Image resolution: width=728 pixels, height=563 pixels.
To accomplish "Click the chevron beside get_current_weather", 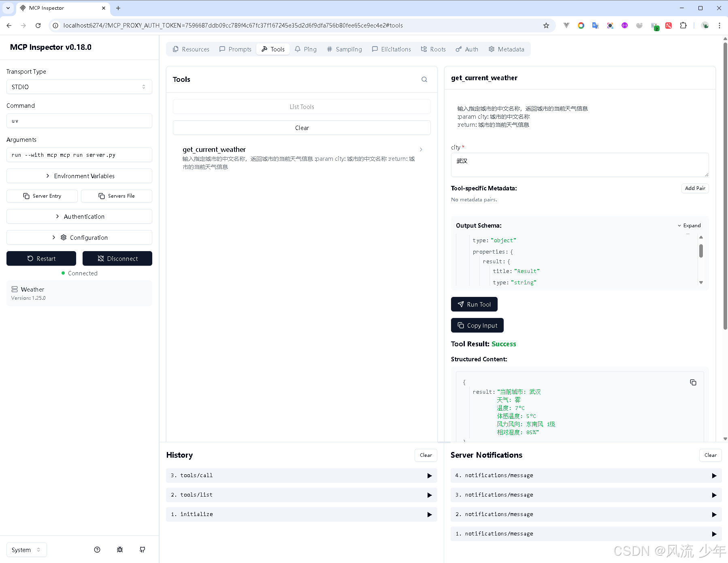I will coord(421,149).
